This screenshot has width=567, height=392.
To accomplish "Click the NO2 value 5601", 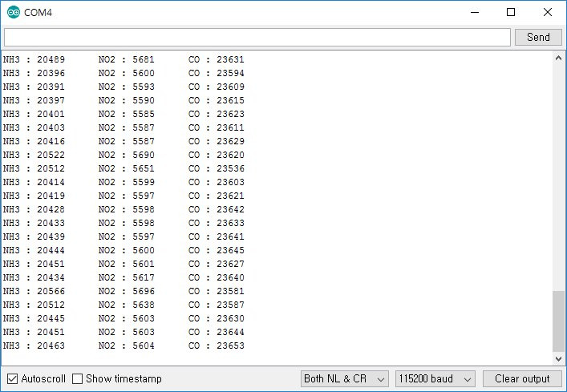I will (x=144, y=264).
